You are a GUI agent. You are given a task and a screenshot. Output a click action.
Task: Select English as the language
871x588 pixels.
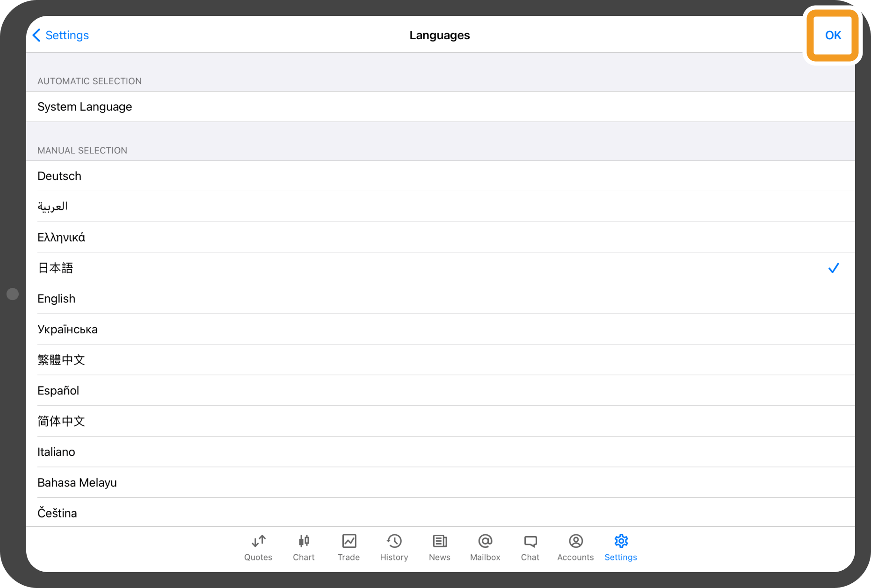57,299
